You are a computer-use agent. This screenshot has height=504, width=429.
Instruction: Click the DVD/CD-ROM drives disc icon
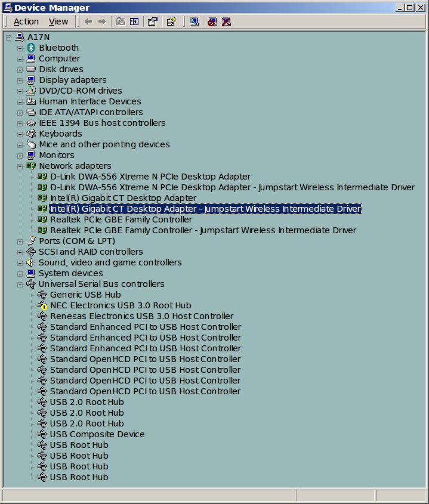[x=31, y=91]
